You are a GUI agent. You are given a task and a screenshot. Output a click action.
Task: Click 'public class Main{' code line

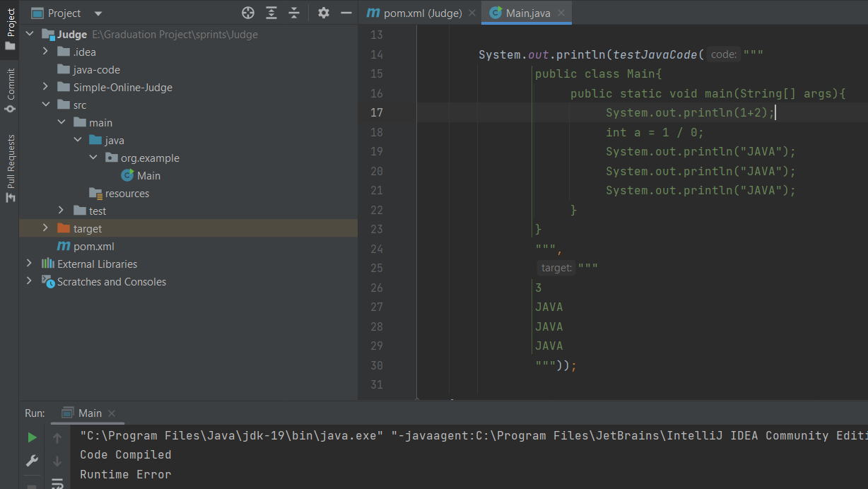click(598, 73)
